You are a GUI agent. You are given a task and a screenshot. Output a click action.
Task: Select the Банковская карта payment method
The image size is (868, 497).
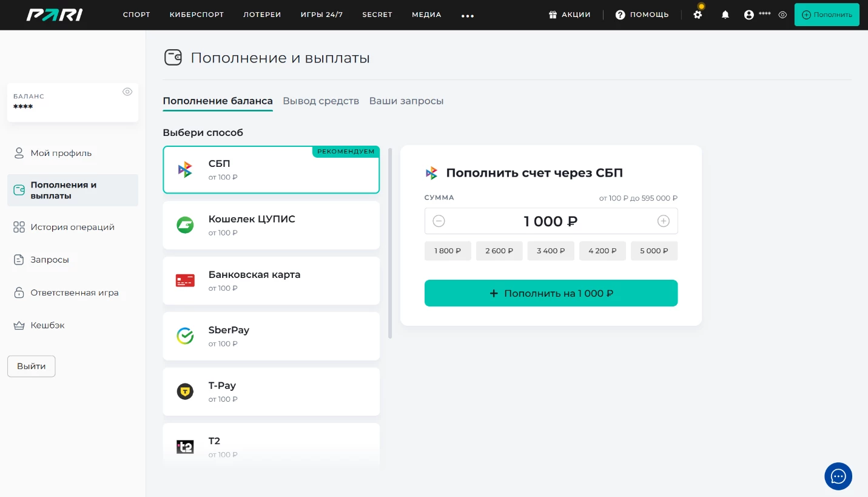coord(271,280)
